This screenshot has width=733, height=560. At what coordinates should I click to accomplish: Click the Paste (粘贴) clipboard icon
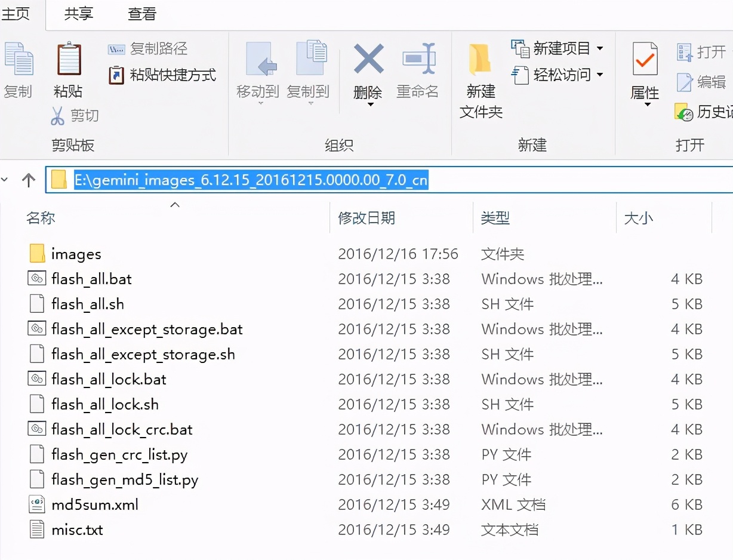(68, 61)
